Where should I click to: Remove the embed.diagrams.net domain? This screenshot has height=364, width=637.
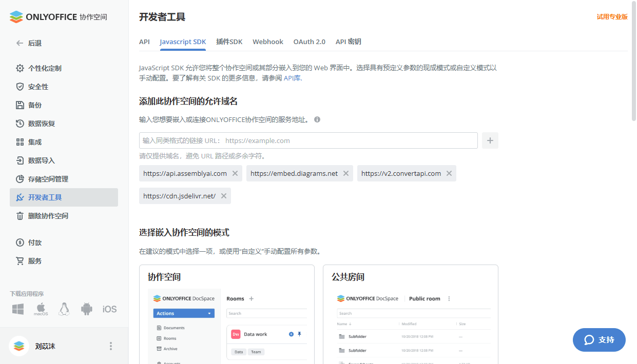(346, 173)
